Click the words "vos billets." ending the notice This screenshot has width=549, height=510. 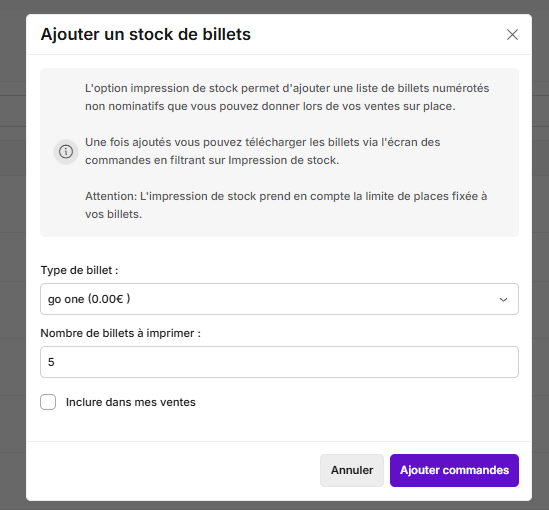click(x=113, y=214)
